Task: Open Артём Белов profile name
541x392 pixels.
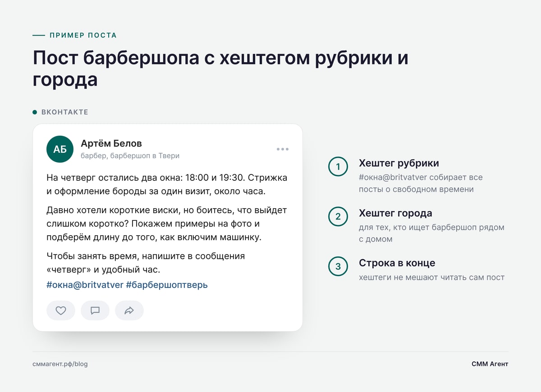Action: (111, 143)
